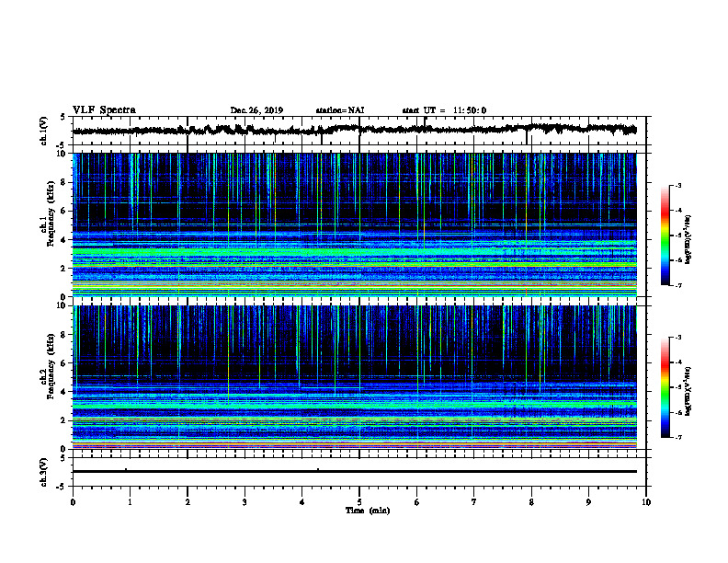Click the "5" tick on ch.1(V) axis

[63, 118]
